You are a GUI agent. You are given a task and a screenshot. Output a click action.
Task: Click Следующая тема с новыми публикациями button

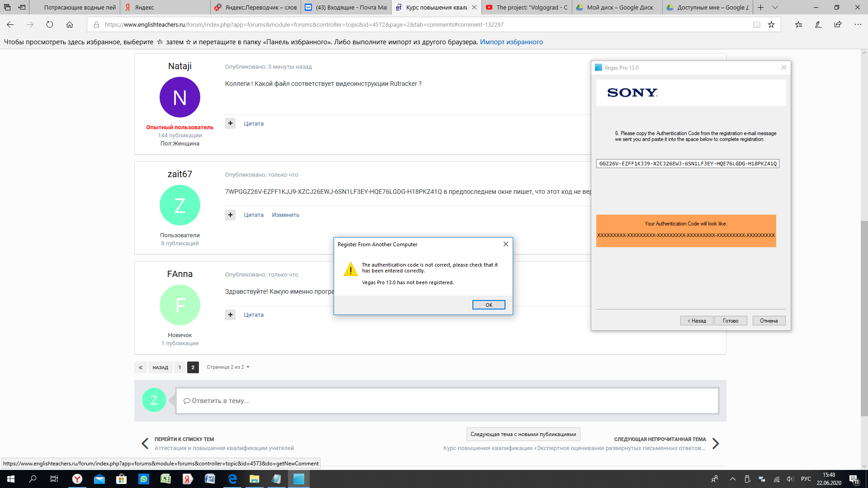coord(523,434)
